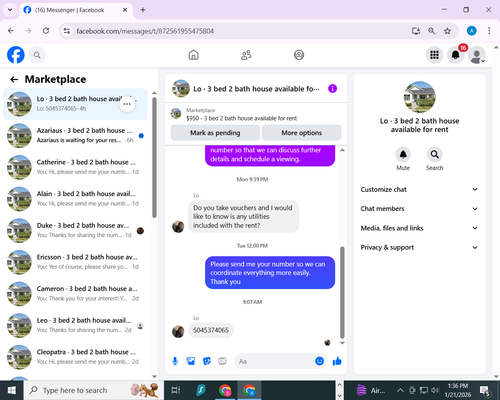Open the tab search dropdown arrow
The image size is (500, 400).
(10, 10)
